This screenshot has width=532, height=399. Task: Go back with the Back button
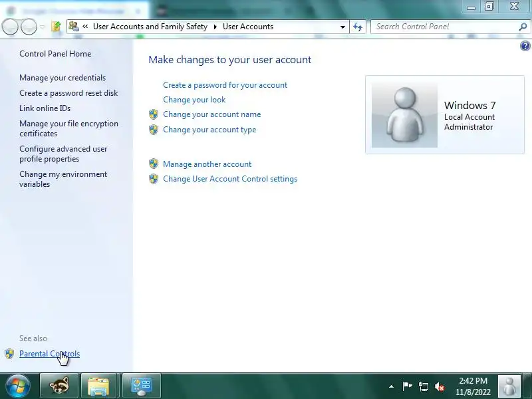[10, 27]
